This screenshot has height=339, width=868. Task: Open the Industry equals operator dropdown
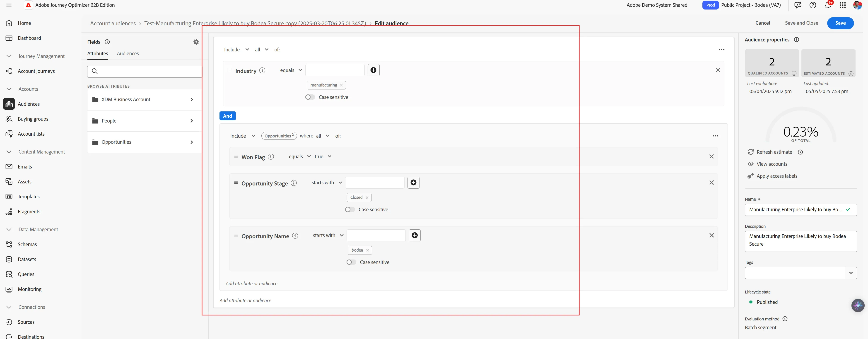pos(291,70)
